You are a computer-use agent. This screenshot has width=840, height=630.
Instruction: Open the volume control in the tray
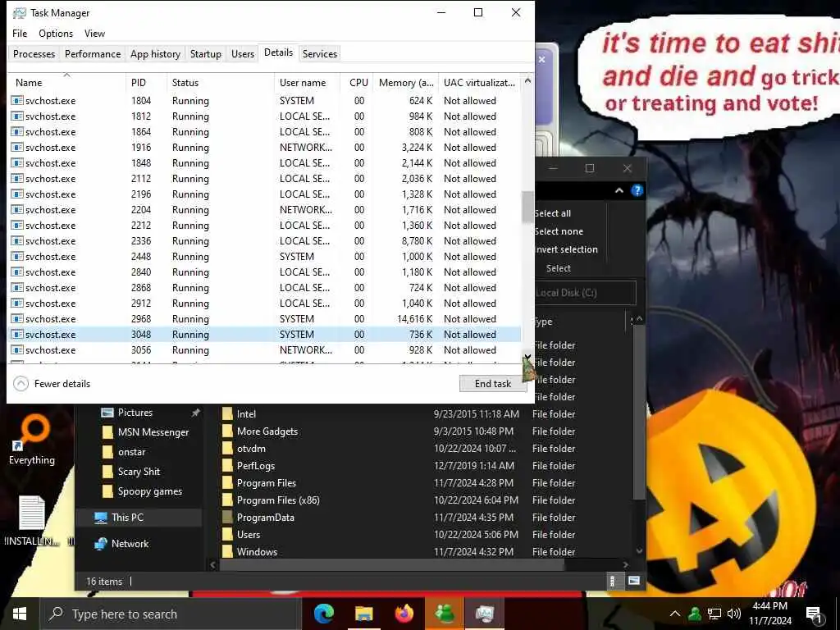click(734, 614)
